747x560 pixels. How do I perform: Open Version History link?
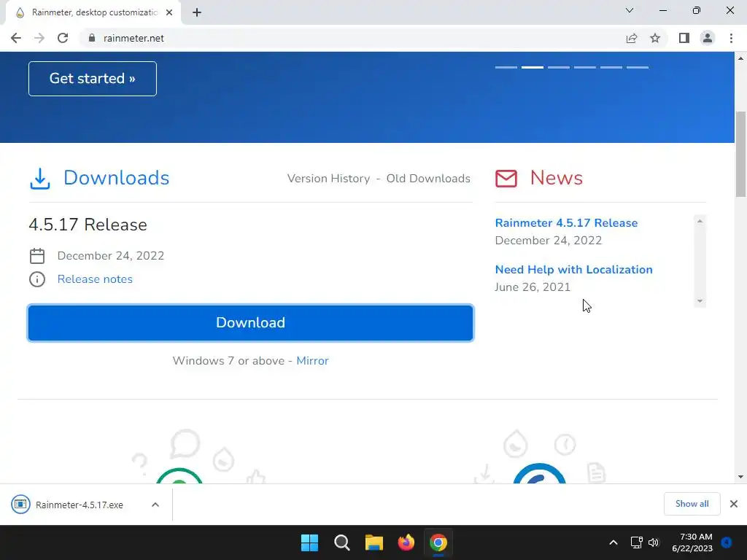[x=328, y=179]
